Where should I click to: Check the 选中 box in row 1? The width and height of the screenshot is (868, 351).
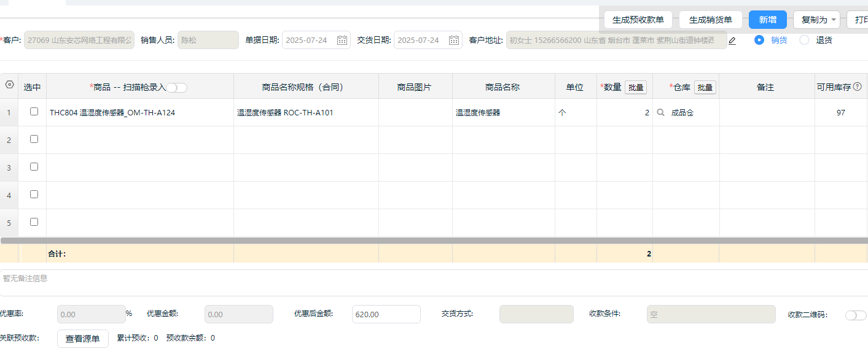[x=34, y=112]
